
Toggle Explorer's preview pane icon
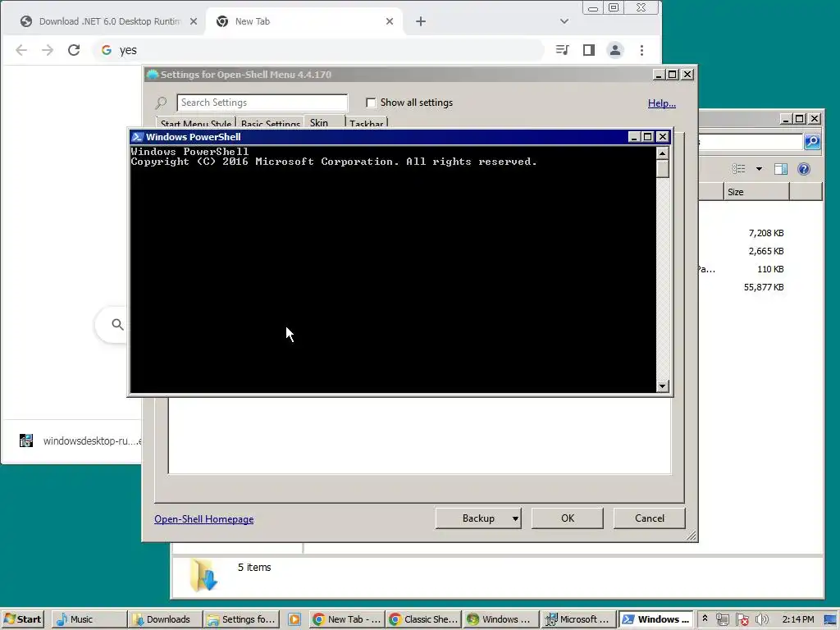point(781,169)
